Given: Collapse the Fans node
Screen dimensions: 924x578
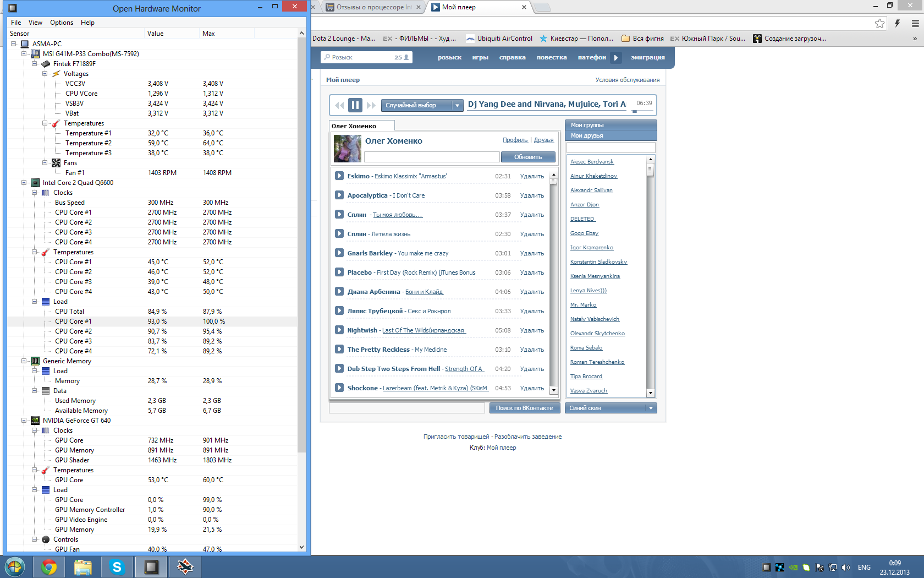Looking at the screenshot, I should 45,163.
